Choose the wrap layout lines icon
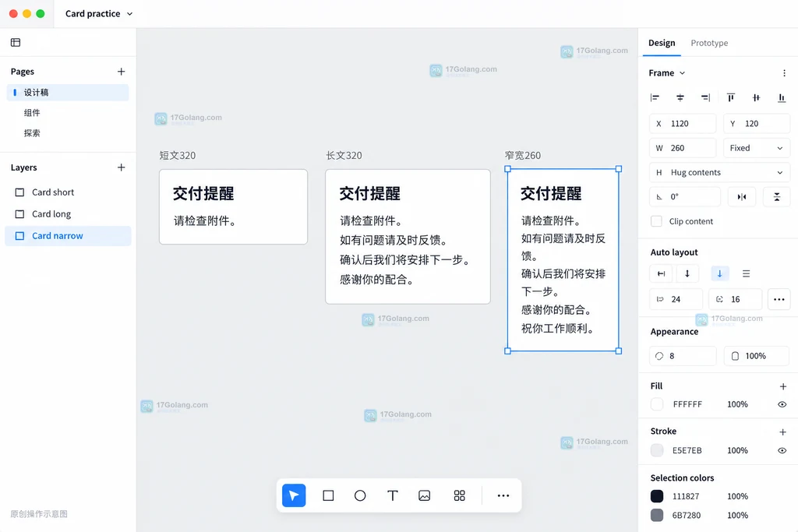The image size is (798, 532). click(746, 273)
